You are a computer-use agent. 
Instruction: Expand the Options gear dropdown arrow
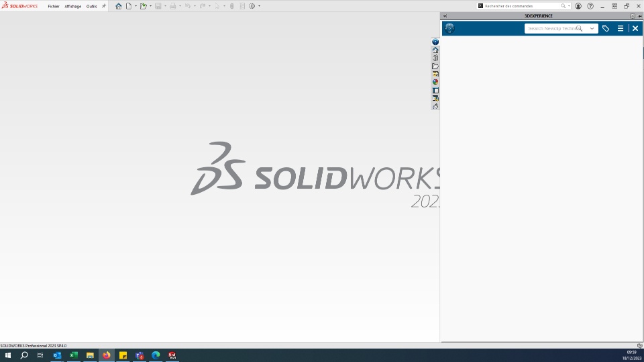[x=259, y=6]
